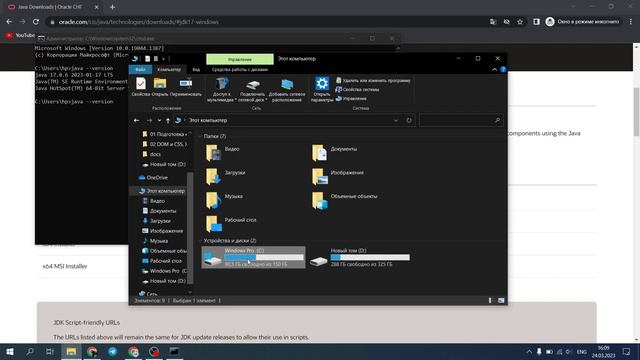Click the Открыть параметры gear icon
The height and width of the screenshot is (360, 640).
coord(322,89)
